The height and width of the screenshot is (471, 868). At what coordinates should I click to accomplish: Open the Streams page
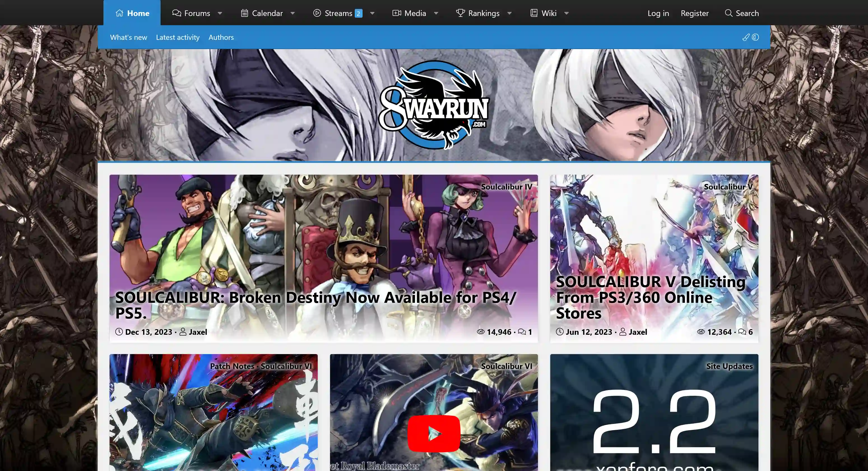click(x=338, y=13)
